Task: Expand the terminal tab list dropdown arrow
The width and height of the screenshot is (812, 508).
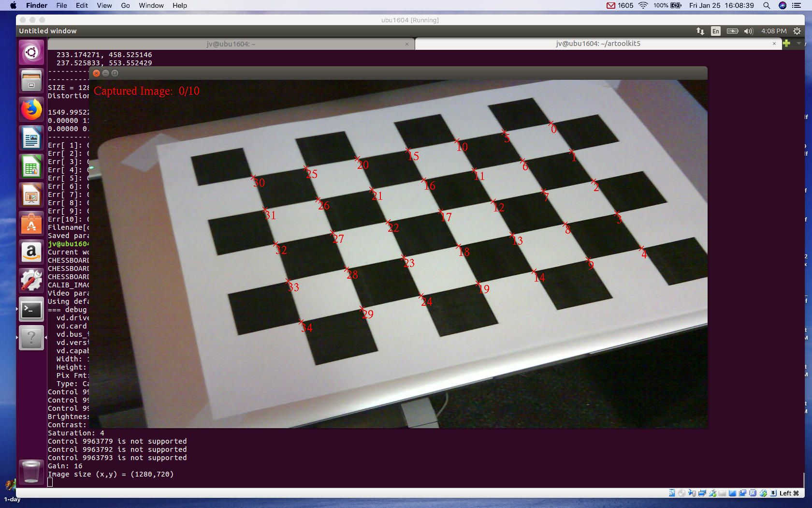Action: 798,44
